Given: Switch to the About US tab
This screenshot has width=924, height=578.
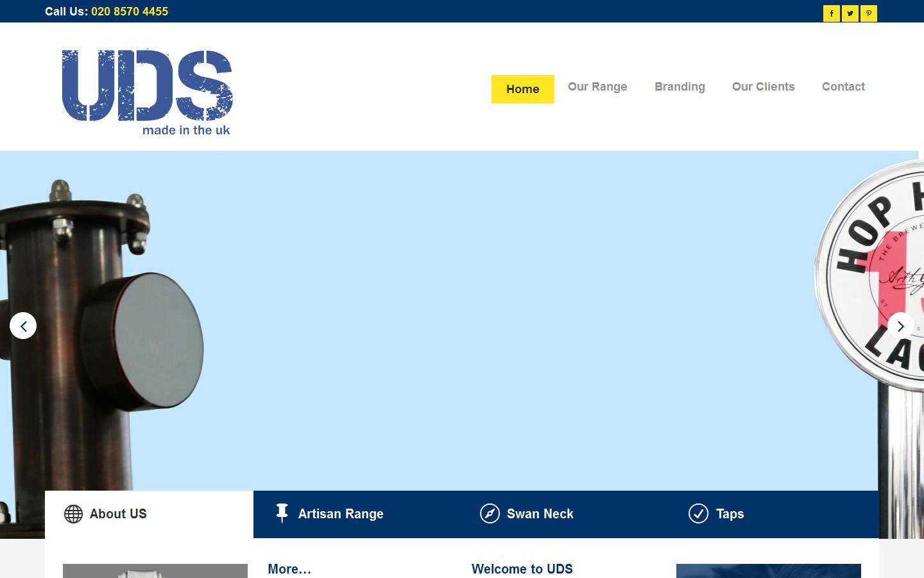Looking at the screenshot, I should tap(118, 514).
